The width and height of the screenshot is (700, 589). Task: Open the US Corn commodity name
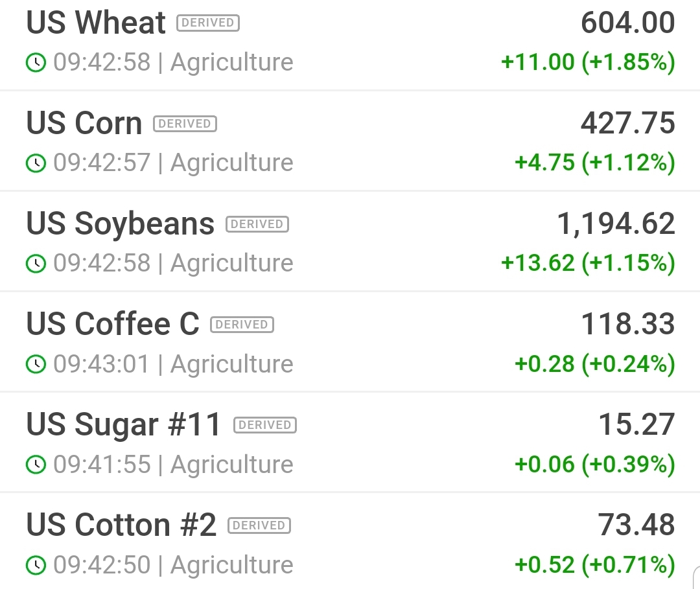coord(84,124)
